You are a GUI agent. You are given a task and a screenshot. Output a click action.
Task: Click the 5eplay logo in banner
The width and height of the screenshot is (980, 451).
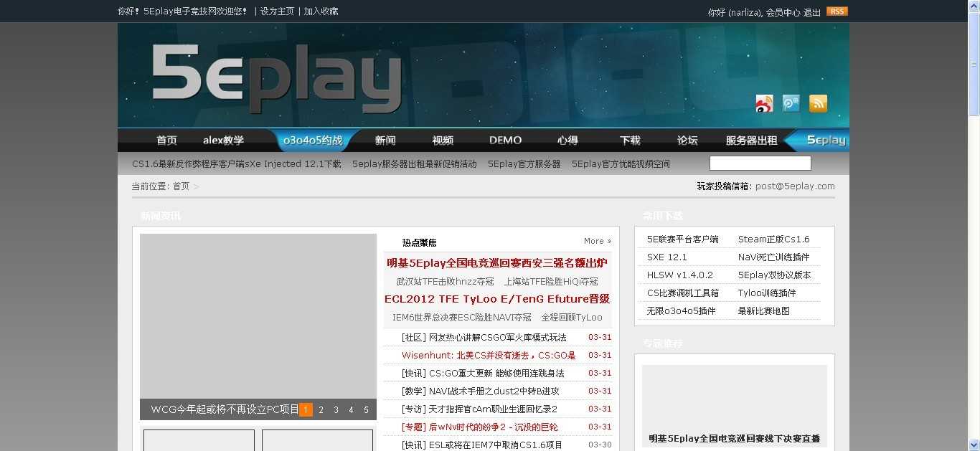pos(276,79)
